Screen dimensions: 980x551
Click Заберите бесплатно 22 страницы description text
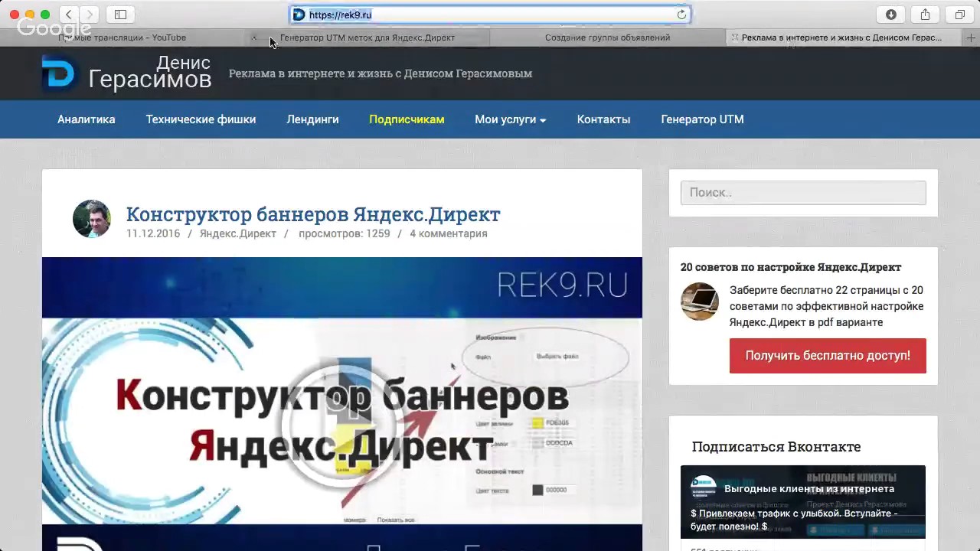(x=827, y=306)
